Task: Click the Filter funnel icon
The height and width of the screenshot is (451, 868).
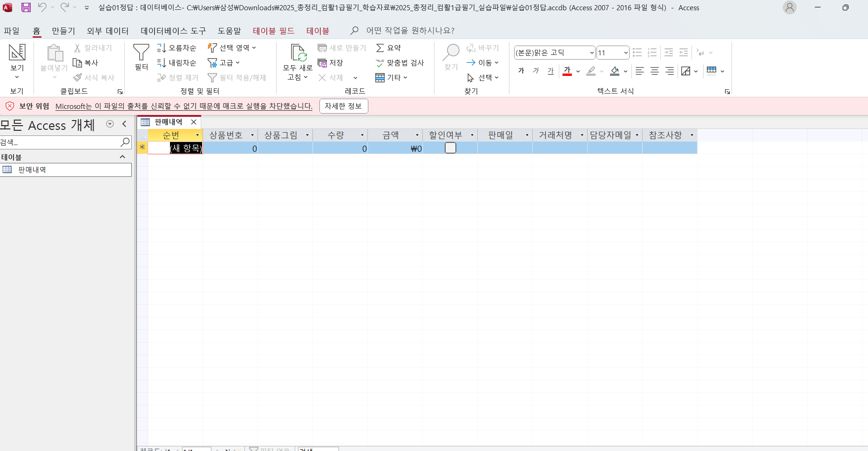Action: (141, 56)
